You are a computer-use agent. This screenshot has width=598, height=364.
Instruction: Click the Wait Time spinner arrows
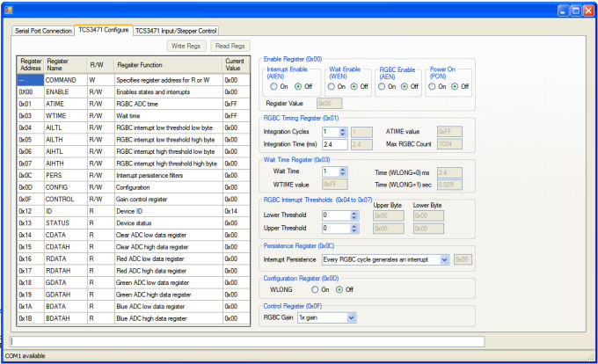click(343, 171)
